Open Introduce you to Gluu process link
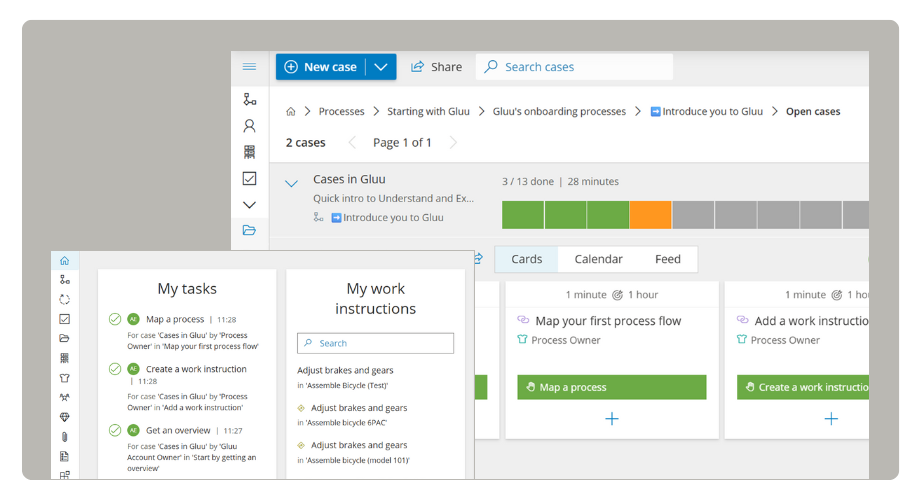The image size is (920, 500). [x=388, y=217]
